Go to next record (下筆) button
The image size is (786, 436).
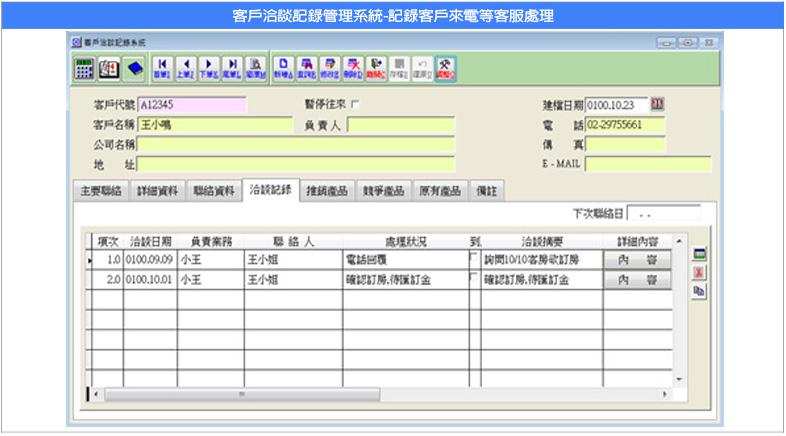tap(208, 68)
